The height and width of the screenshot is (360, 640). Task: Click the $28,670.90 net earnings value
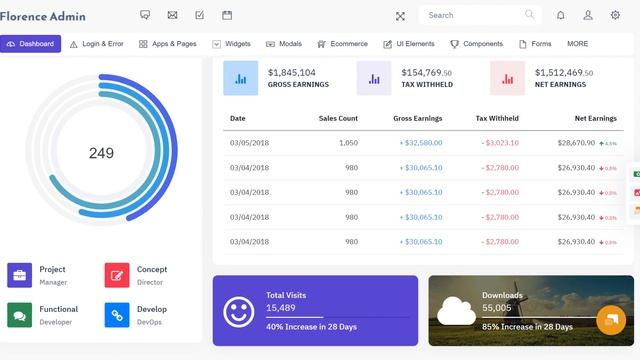[576, 143]
